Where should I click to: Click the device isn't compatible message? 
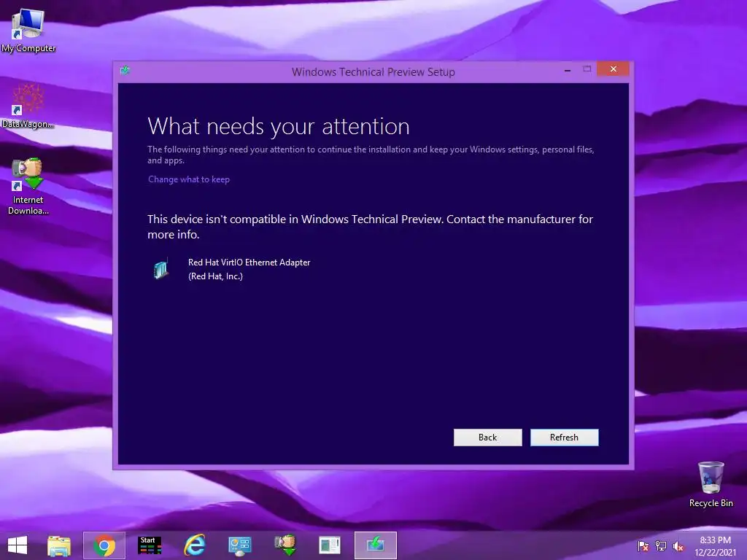[x=370, y=227]
